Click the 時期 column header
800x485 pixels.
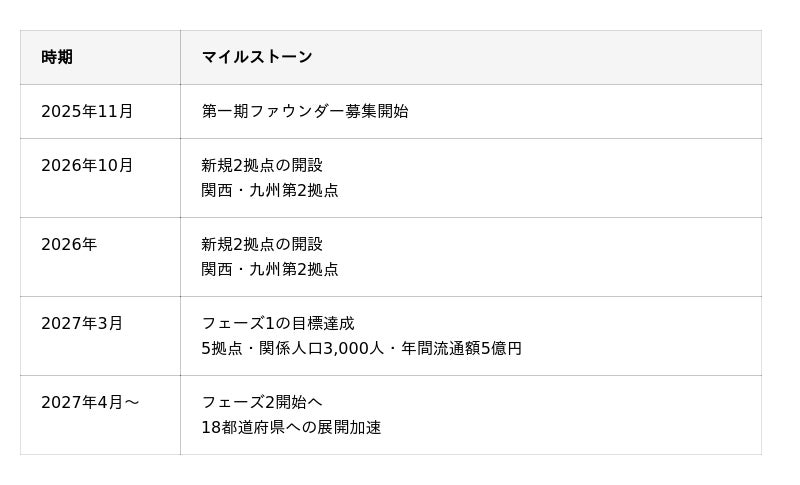tap(57, 57)
